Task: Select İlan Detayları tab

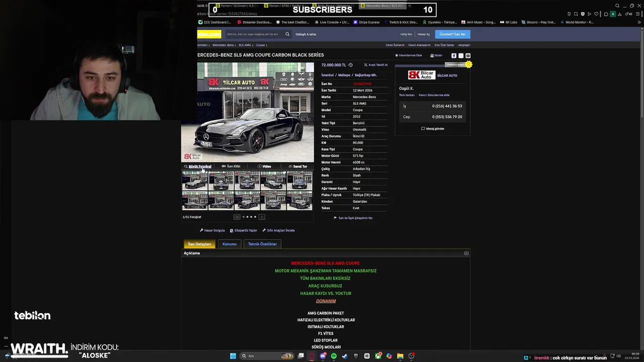Action: 200,244
